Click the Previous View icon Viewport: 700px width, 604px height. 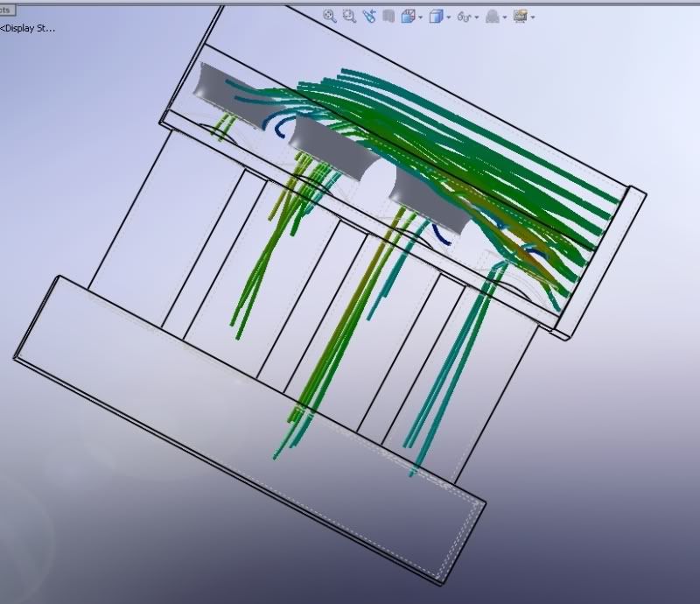[371, 15]
